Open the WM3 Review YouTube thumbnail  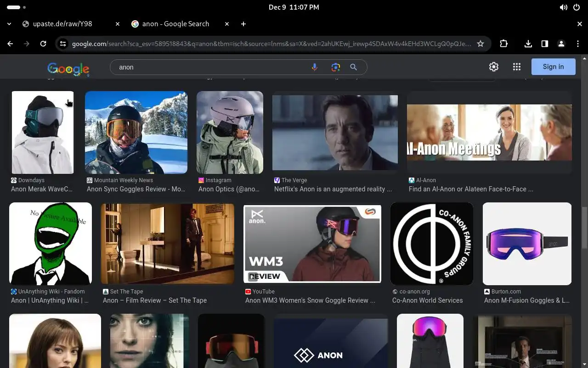312,244
